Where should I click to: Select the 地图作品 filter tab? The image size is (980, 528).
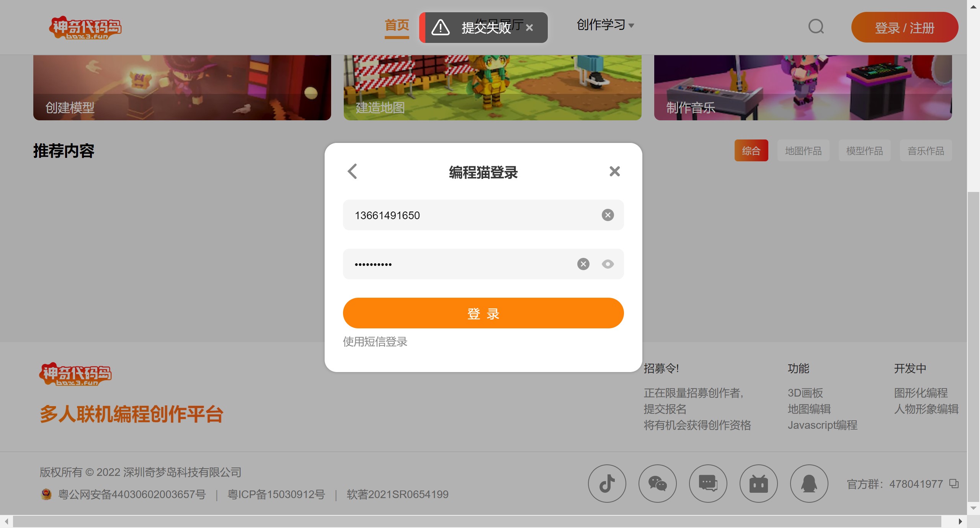click(x=803, y=151)
